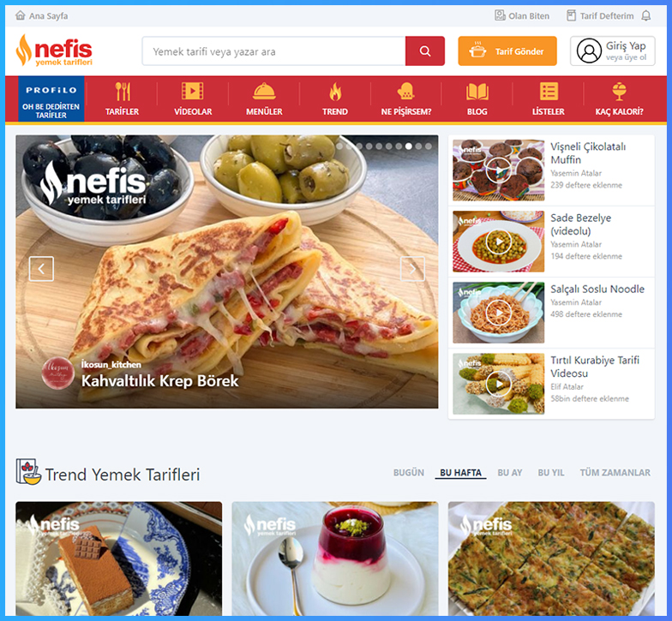Viewport: 672px width, 621px height.
Task: Show the previous slide with left arrow
Action: pos(41,269)
